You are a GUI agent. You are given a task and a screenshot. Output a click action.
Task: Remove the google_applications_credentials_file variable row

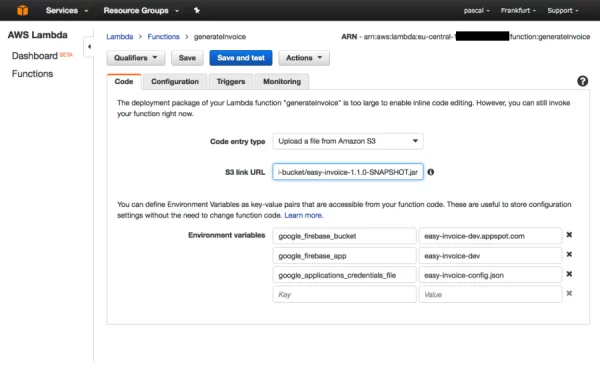point(569,274)
